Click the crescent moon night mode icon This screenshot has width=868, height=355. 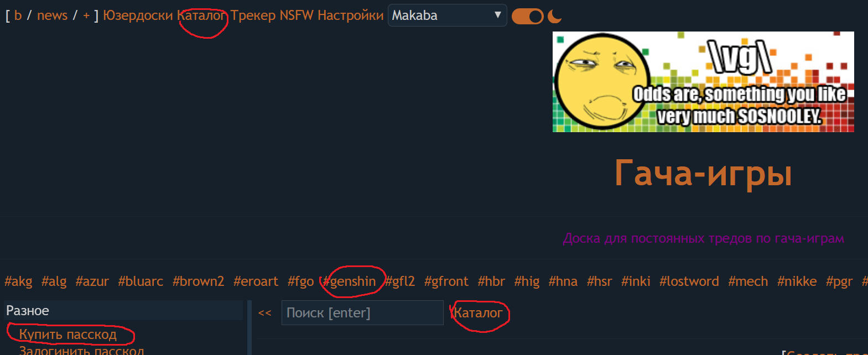click(554, 17)
